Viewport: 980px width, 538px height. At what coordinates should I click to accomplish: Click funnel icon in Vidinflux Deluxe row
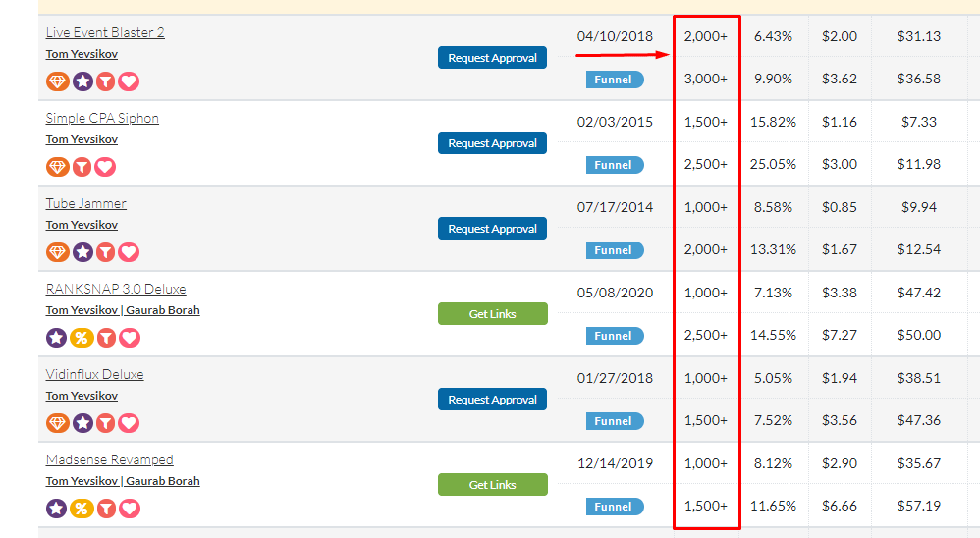(x=106, y=423)
